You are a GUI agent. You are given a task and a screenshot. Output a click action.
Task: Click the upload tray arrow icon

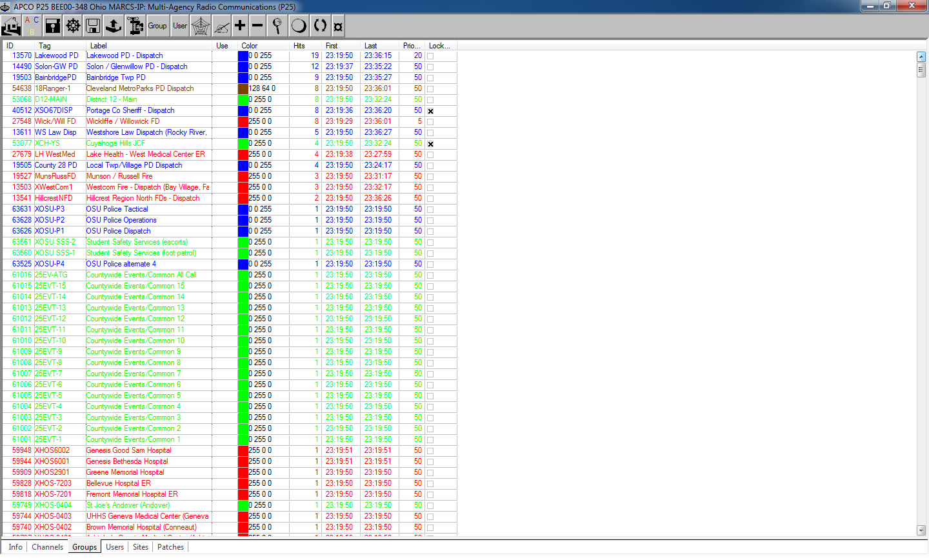[114, 26]
